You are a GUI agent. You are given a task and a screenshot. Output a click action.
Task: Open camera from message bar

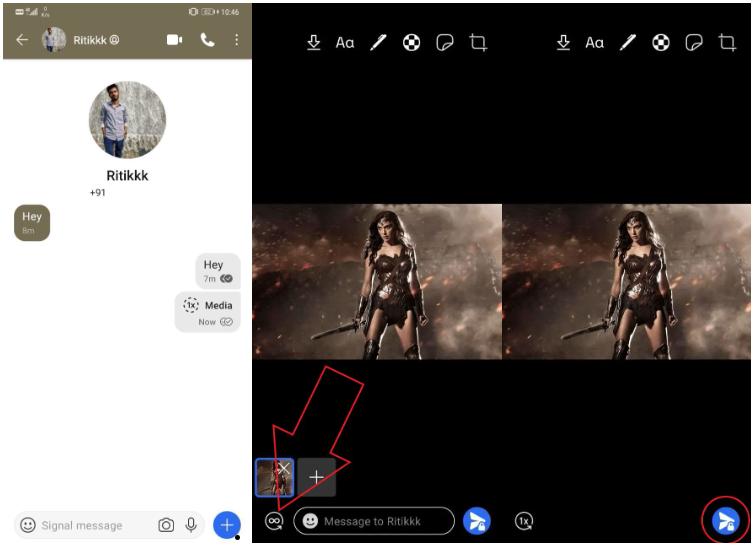click(x=166, y=525)
